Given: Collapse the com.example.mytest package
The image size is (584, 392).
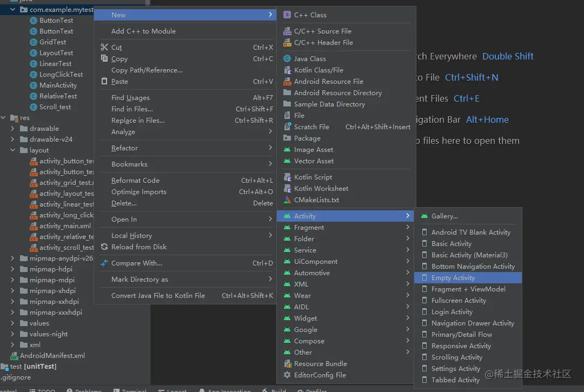Looking at the screenshot, I should (x=12, y=9).
